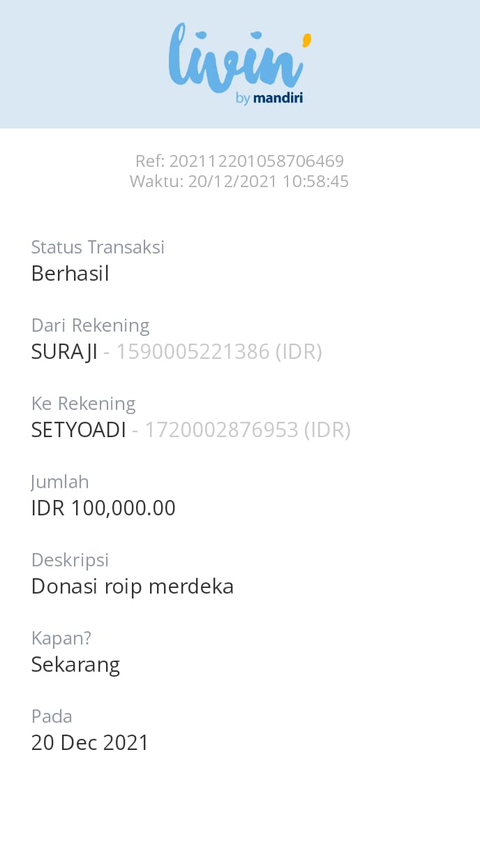This screenshot has width=480, height=868.
Task: Click the Dari Rekening label
Action: pos(90,325)
